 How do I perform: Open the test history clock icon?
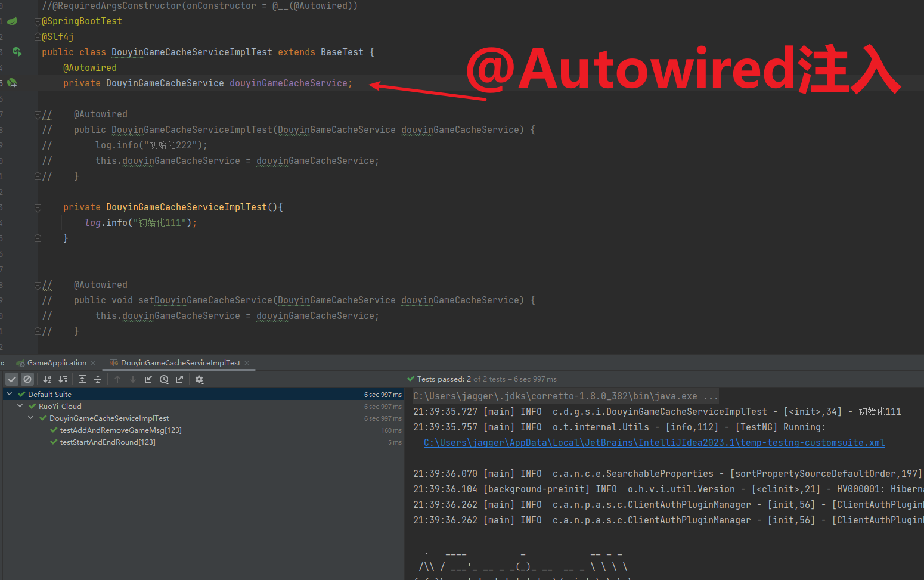point(164,379)
